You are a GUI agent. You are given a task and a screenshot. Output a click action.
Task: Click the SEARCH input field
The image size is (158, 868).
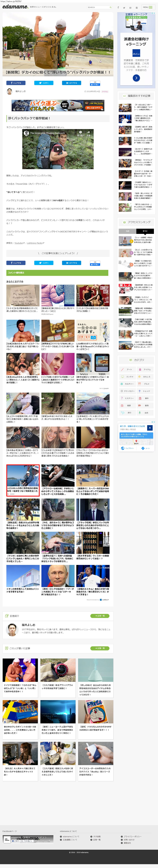(98, 7)
